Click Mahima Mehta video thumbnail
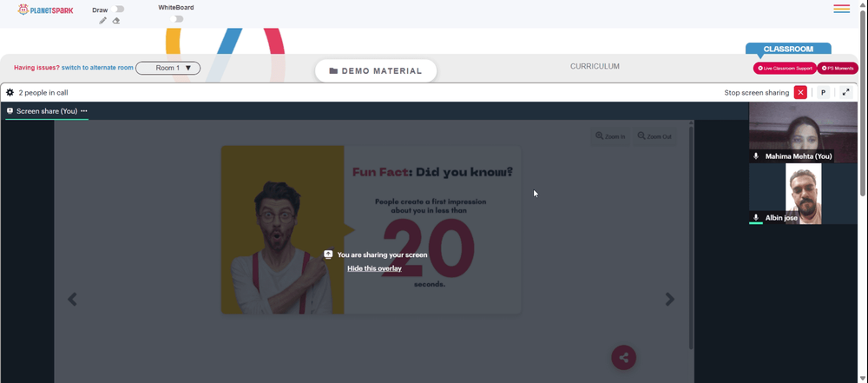 click(803, 132)
